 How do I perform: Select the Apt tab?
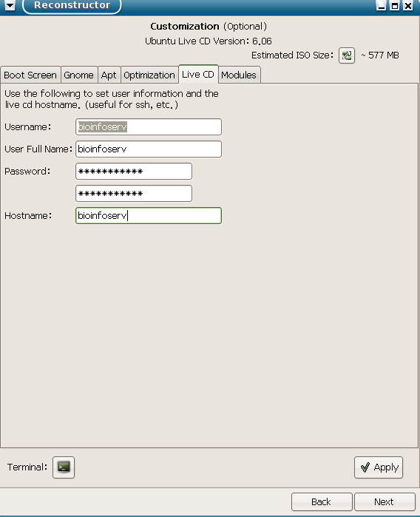(x=109, y=75)
